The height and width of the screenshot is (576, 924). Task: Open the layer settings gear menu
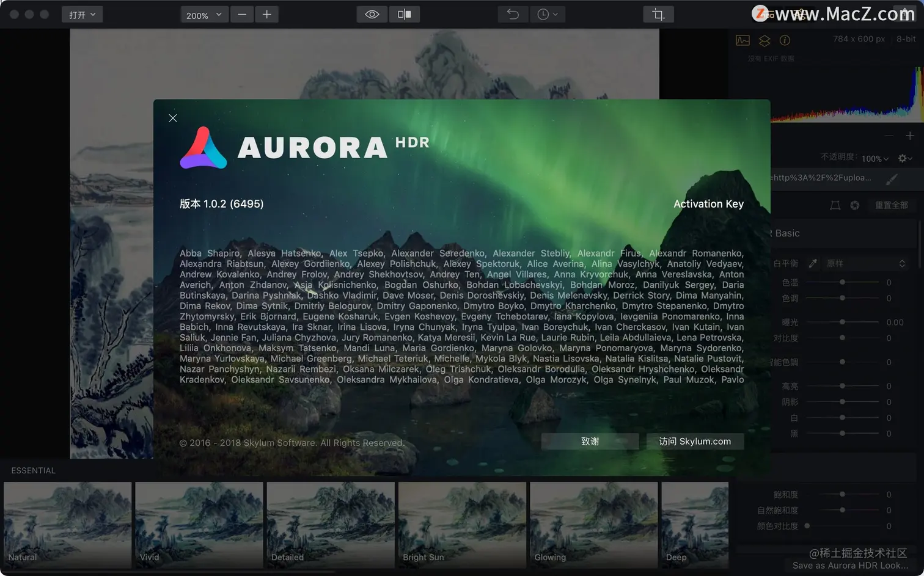905,158
